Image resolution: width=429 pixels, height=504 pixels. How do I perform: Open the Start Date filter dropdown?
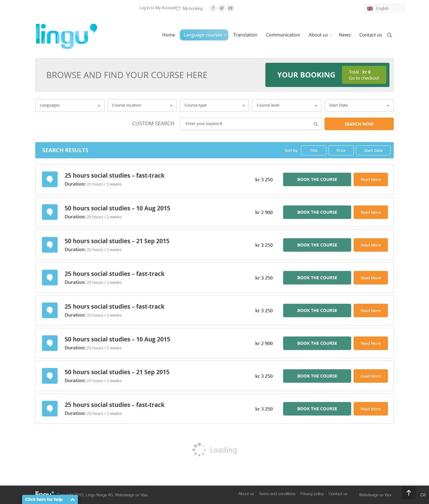point(358,105)
